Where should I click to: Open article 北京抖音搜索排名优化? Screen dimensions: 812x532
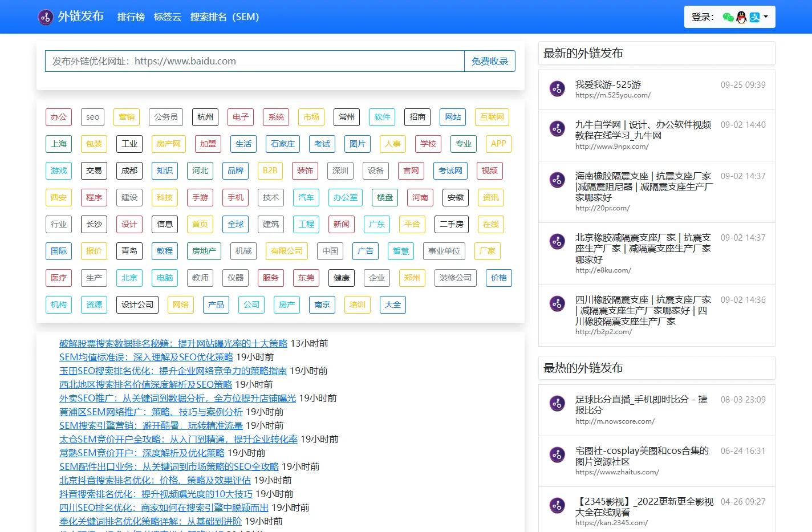pyautogui.click(x=155, y=480)
